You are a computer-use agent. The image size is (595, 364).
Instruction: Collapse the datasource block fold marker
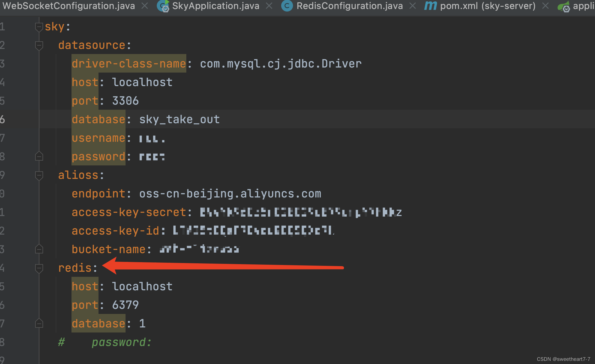(39, 46)
